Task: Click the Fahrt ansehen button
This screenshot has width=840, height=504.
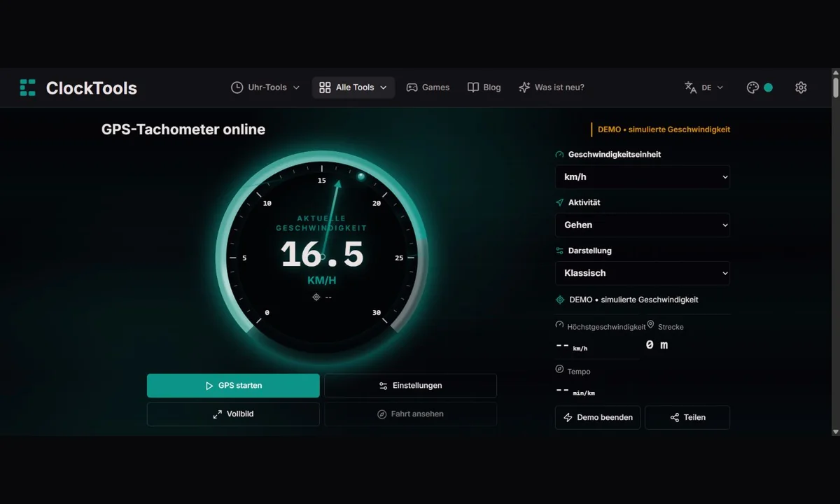Action: pos(410,414)
